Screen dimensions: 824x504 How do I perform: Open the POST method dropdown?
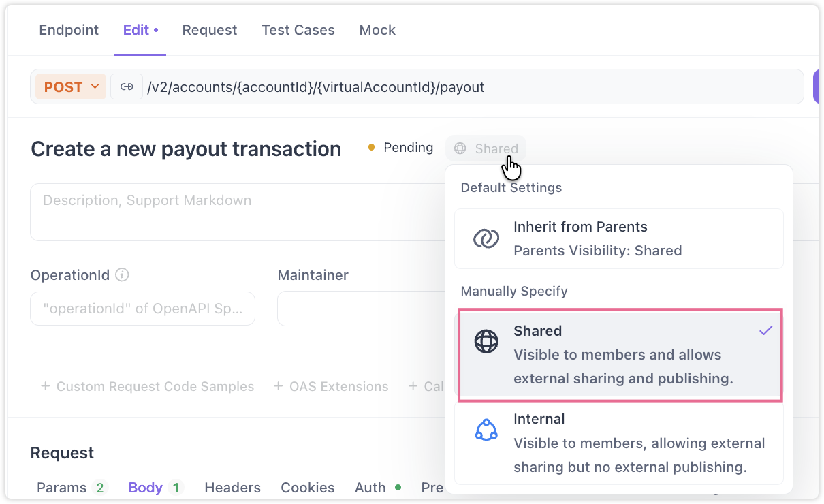pos(71,87)
